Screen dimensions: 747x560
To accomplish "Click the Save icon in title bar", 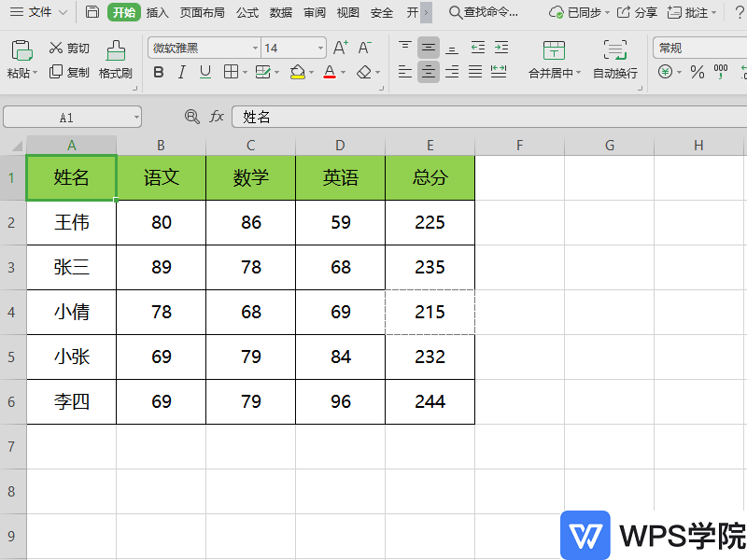I will [92, 12].
